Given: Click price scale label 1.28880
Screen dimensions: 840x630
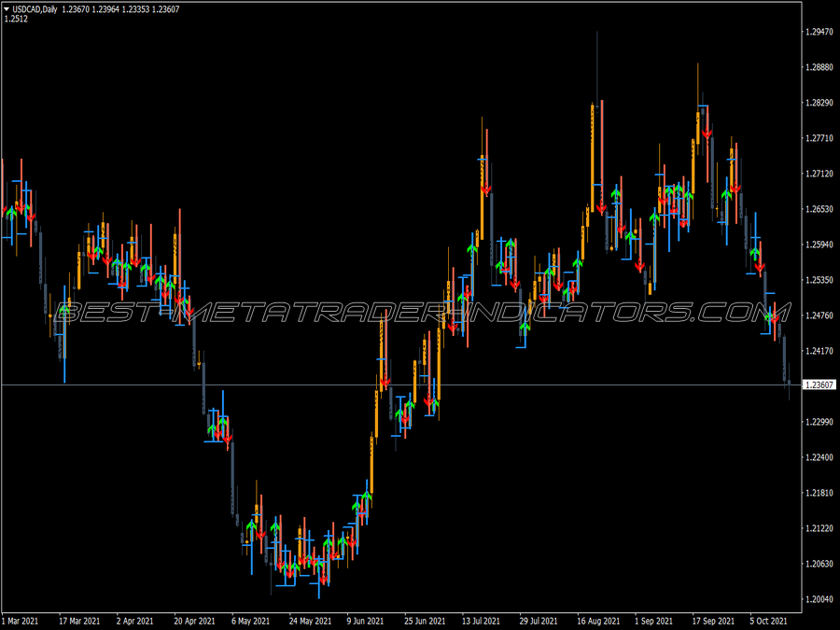Looking at the screenshot, I should click(819, 67).
